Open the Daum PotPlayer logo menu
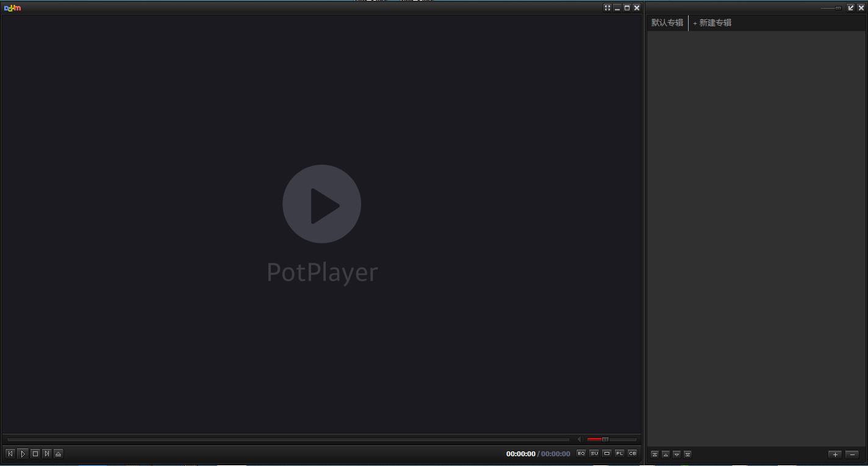The height and width of the screenshot is (466, 868). pyautogui.click(x=12, y=8)
